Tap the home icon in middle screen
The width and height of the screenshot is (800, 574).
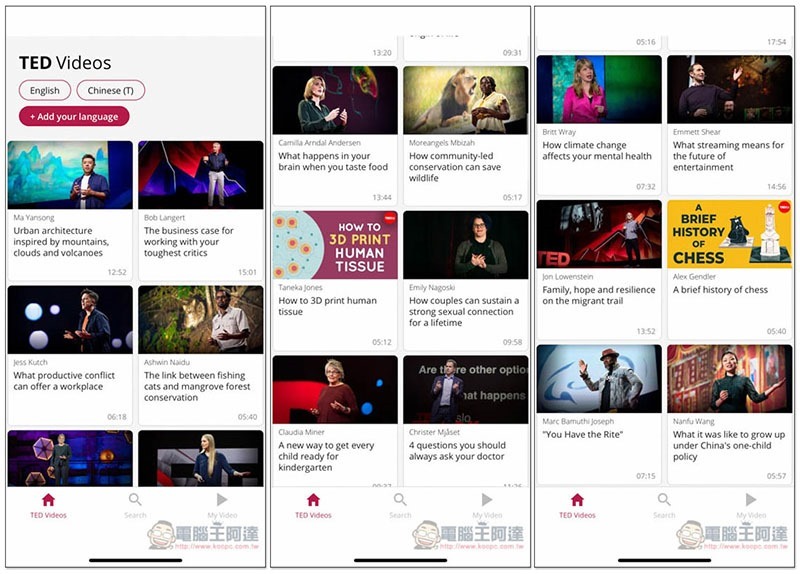313,499
